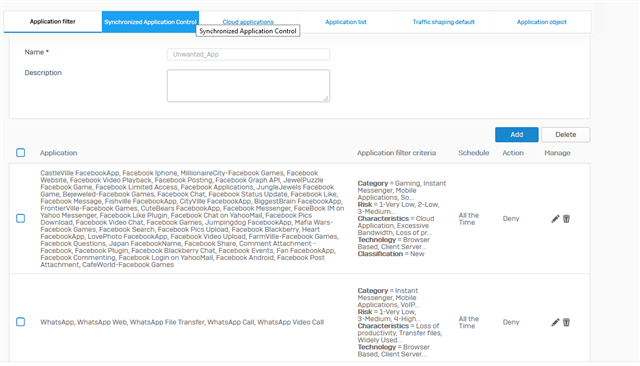This screenshot has height=366, width=640.
Task: Click the WhatsApp applications list text
Action: pyautogui.click(x=182, y=322)
